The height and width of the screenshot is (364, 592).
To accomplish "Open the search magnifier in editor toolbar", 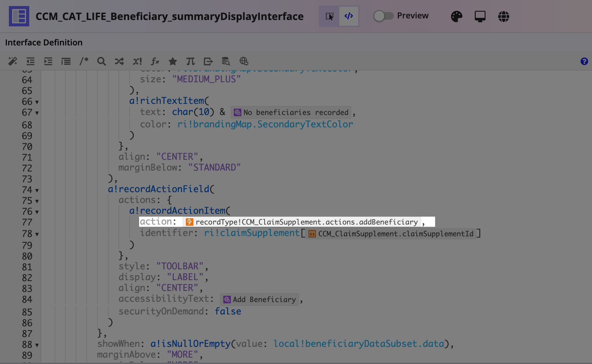I will pyautogui.click(x=102, y=61).
